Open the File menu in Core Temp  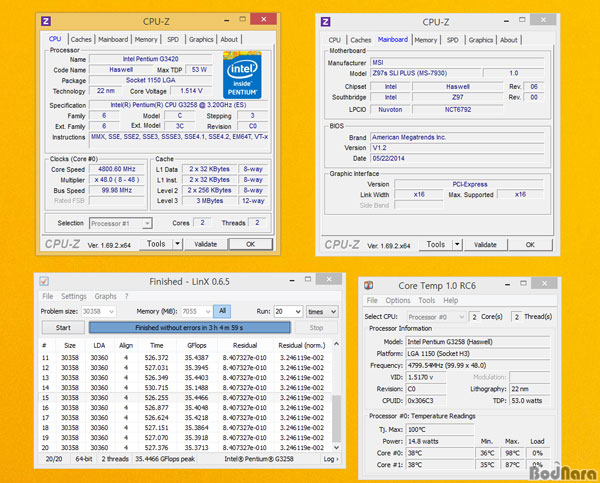[372, 300]
